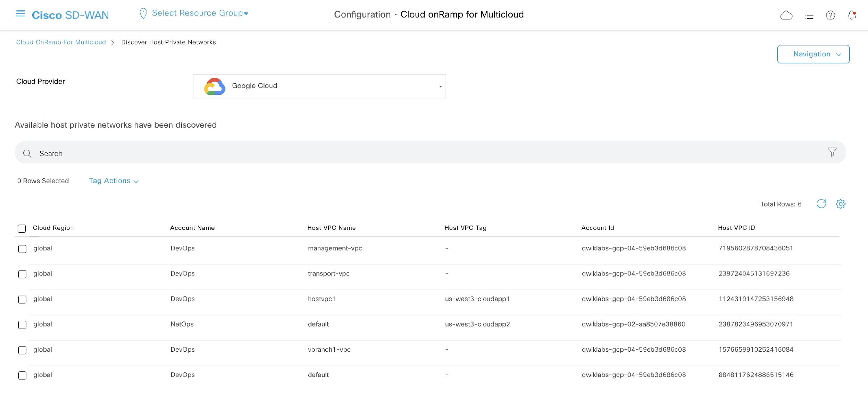
Task: Select the transport-vpc row checkbox
Action: 22,274
